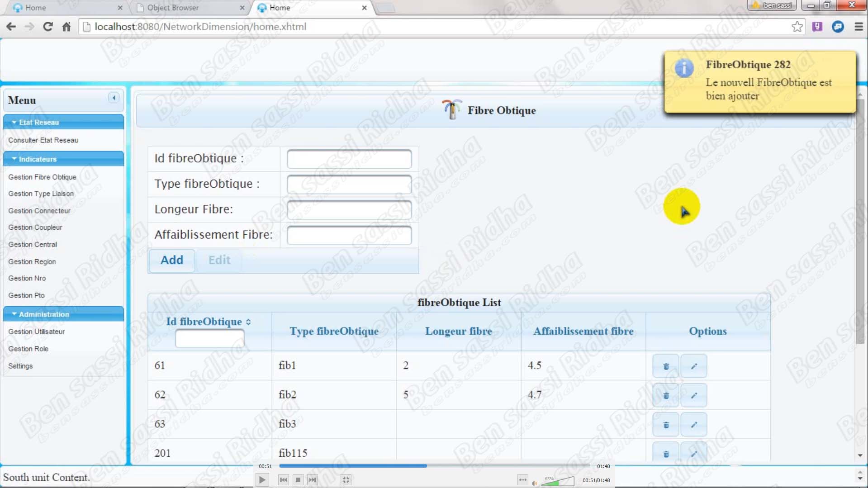Image resolution: width=868 pixels, height=488 pixels.
Task: Bookmark this page with the star icon
Action: pyautogui.click(x=797, y=27)
